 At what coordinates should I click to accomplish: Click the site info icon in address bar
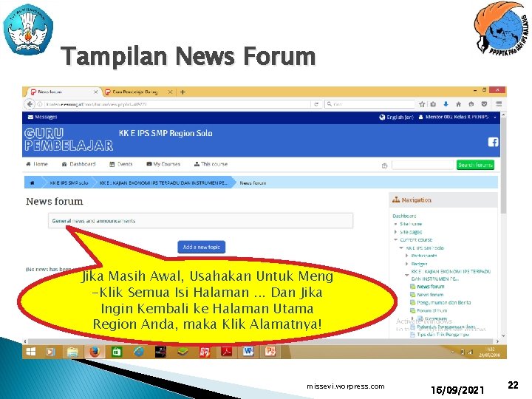point(40,104)
